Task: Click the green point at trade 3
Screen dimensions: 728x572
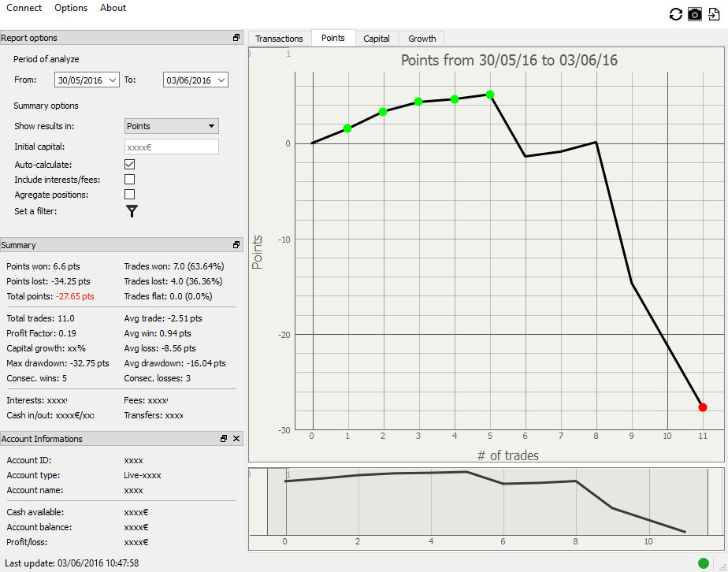Action: pyautogui.click(x=418, y=102)
